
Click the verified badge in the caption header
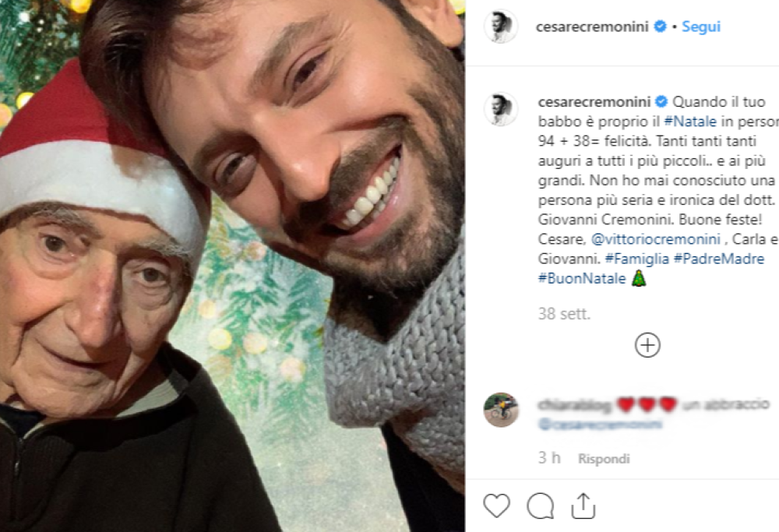click(661, 100)
